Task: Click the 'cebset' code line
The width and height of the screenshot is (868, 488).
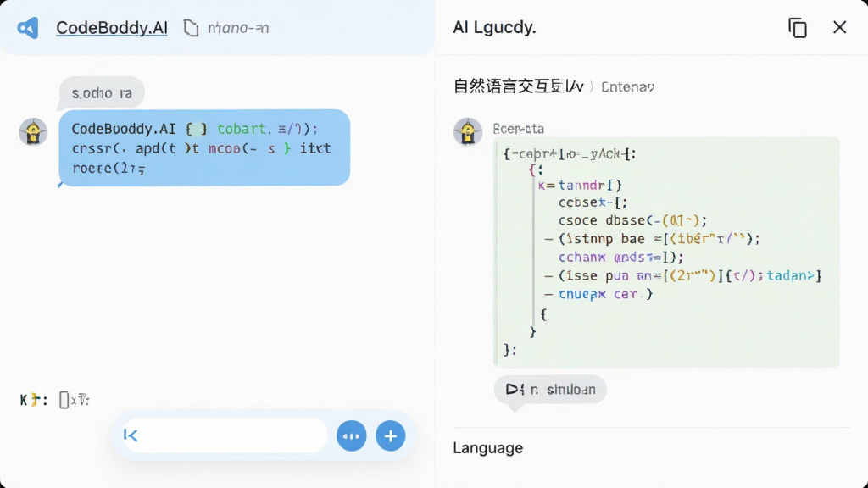Action: coord(593,202)
